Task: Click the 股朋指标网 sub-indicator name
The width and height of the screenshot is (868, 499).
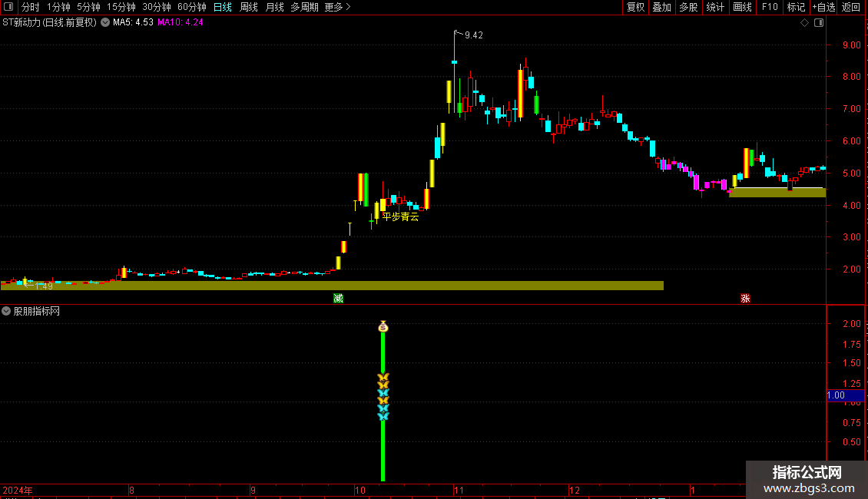Action: (x=37, y=311)
